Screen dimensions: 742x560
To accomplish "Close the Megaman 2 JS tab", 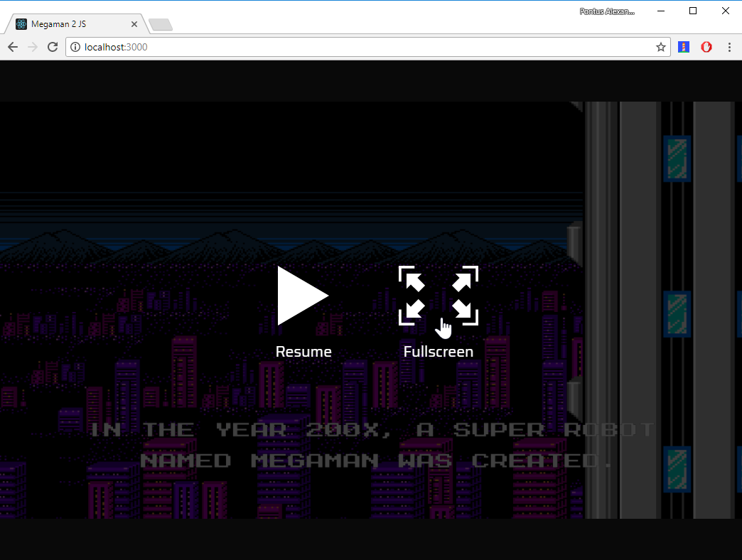I will click(x=134, y=23).
